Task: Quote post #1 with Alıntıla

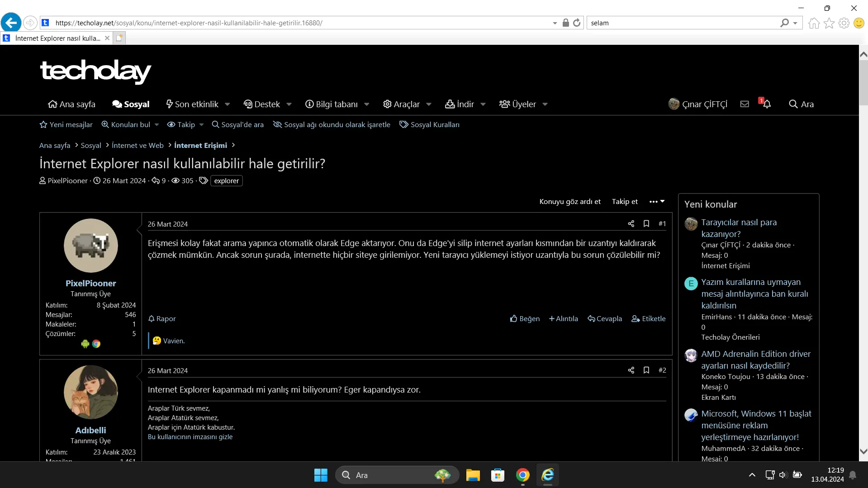Action: click(563, 319)
